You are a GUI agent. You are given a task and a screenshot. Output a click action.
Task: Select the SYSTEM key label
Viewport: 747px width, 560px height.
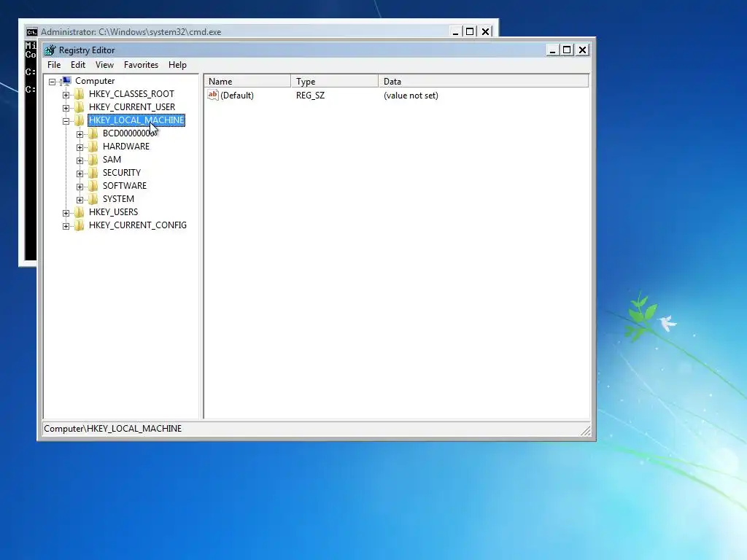118,198
